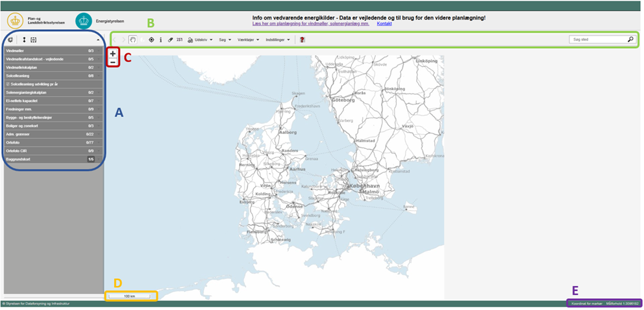Open the red help question mark icon
Viewport: 644px width, 310px height.
pos(303,40)
